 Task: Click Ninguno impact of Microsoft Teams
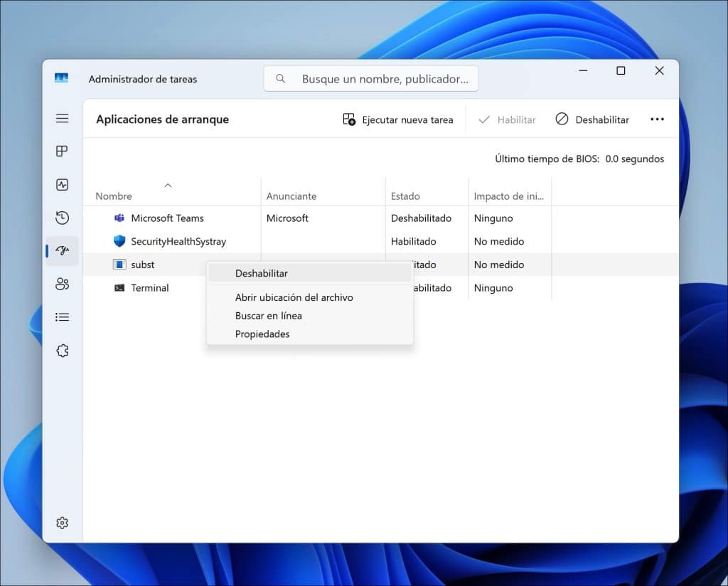(x=493, y=218)
